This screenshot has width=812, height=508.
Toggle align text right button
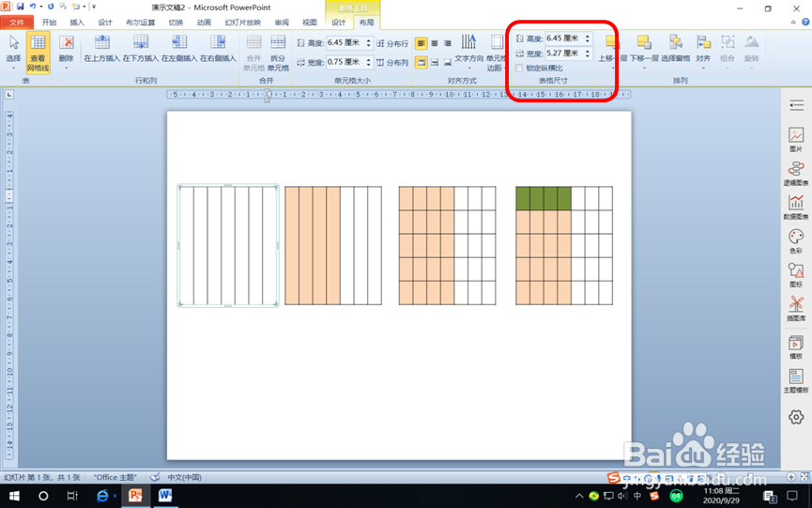[448, 43]
